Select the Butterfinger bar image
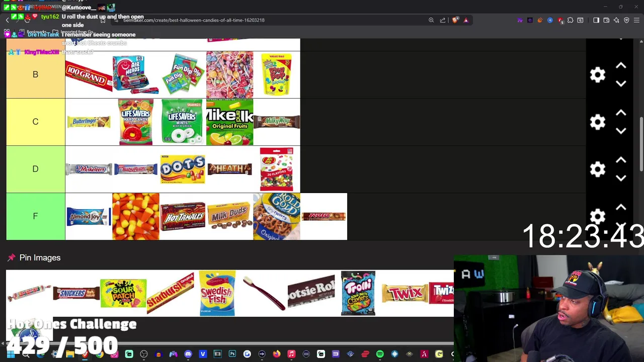Screen dimensions: 644x362 [89, 122]
